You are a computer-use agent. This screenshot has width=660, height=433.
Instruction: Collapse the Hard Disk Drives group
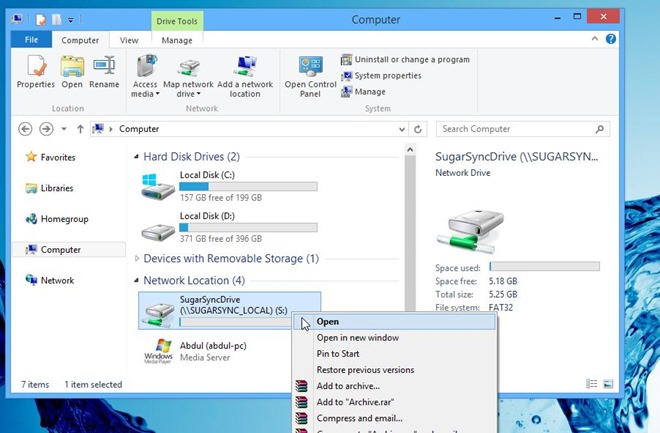137,157
